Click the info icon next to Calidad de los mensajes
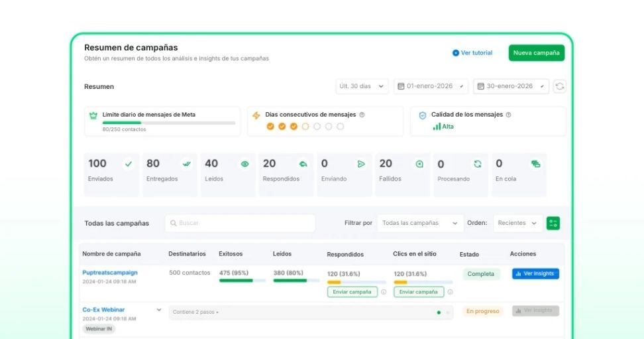 pyautogui.click(x=508, y=115)
